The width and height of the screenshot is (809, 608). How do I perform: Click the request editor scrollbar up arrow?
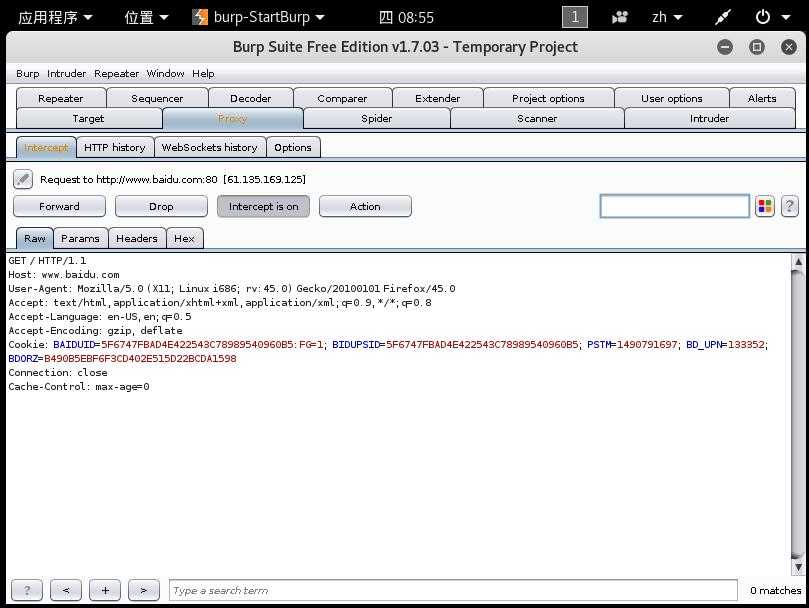[x=798, y=262]
